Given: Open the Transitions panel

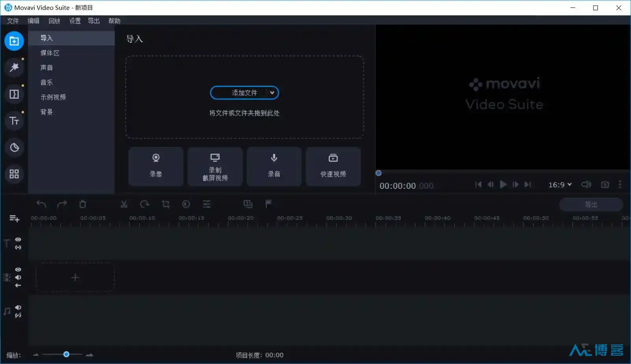Looking at the screenshot, I should [x=14, y=94].
